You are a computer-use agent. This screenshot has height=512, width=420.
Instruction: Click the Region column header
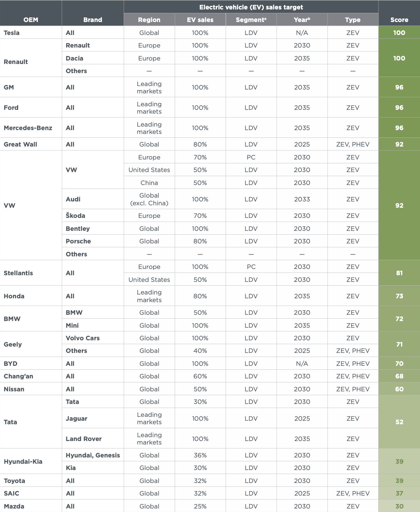pyautogui.click(x=149, y=20)
